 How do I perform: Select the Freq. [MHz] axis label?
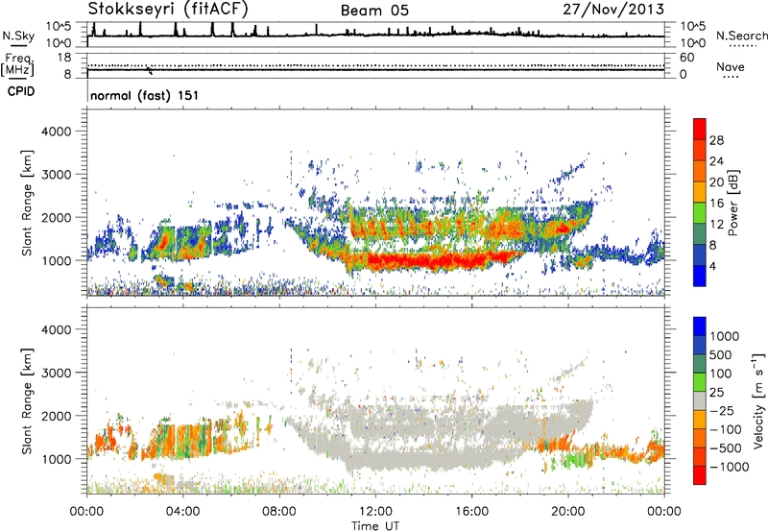[17, 65]
